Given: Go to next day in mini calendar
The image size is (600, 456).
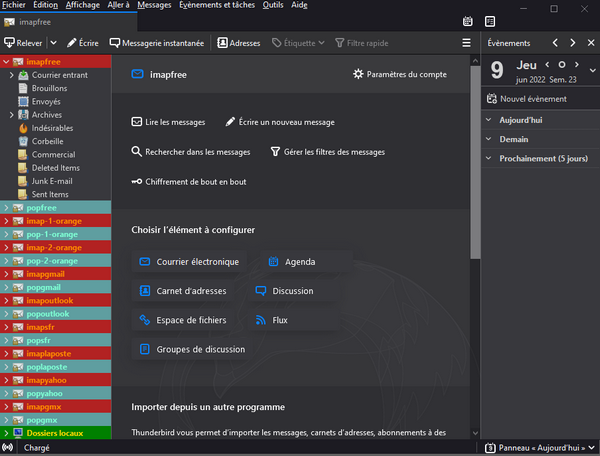Looking at the screenshot, I should 576,65.
